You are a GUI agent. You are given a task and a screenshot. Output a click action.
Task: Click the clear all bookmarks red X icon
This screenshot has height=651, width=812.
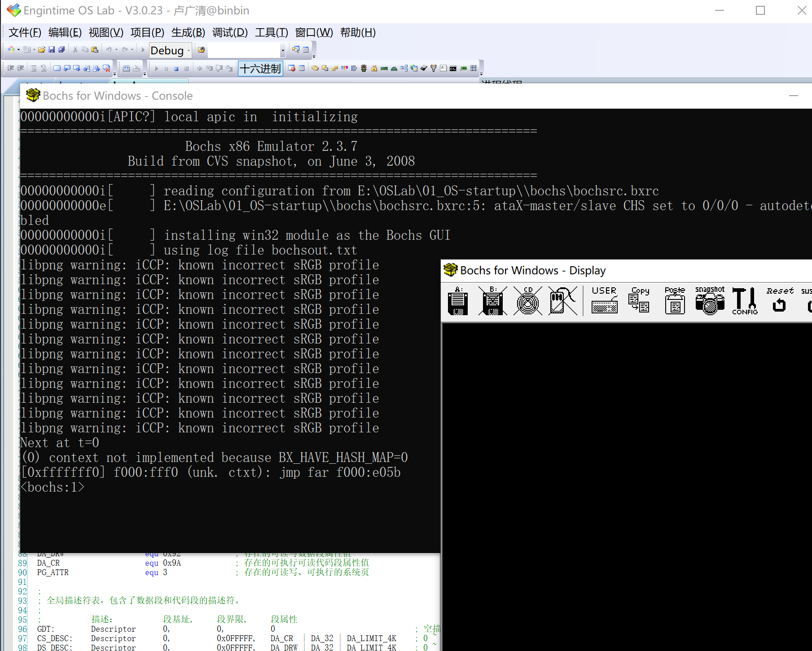pos(106,68)
